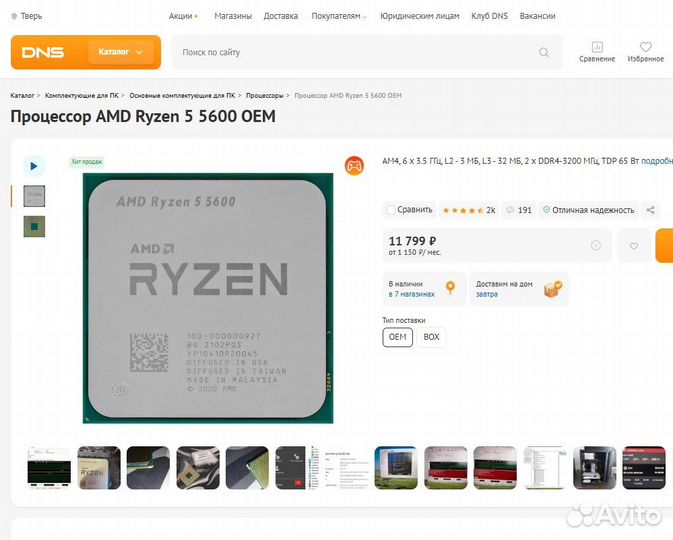Open the Акции menu item

183,16
